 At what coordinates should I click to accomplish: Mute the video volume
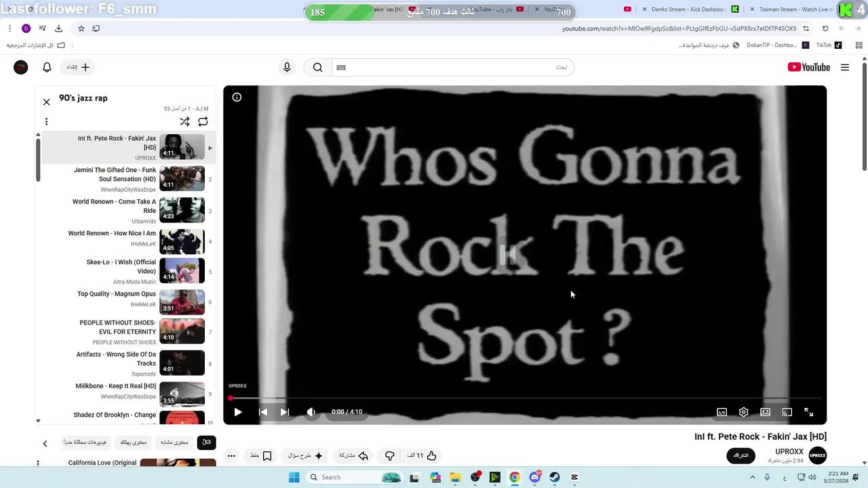tap(311, 412)
